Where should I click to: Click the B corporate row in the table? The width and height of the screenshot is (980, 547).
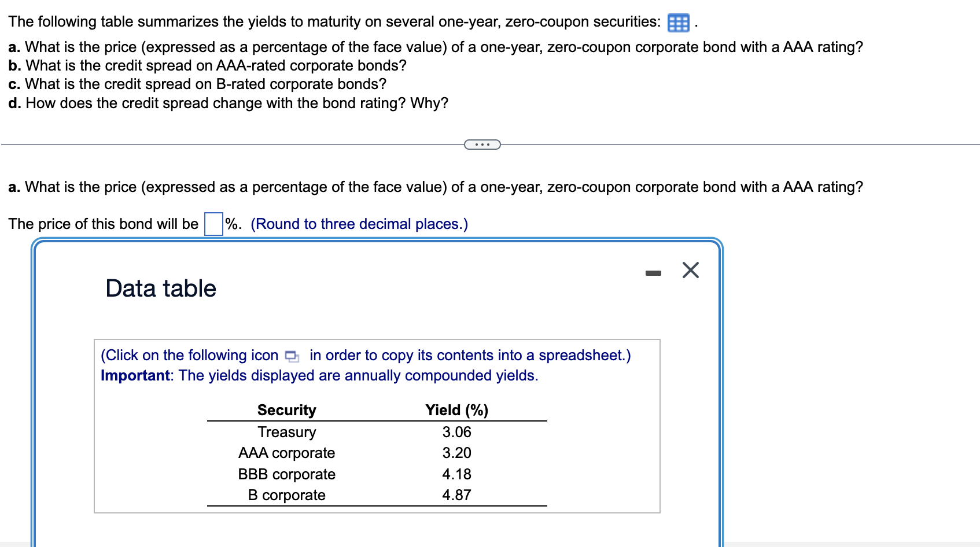click(x=286, y=495)
